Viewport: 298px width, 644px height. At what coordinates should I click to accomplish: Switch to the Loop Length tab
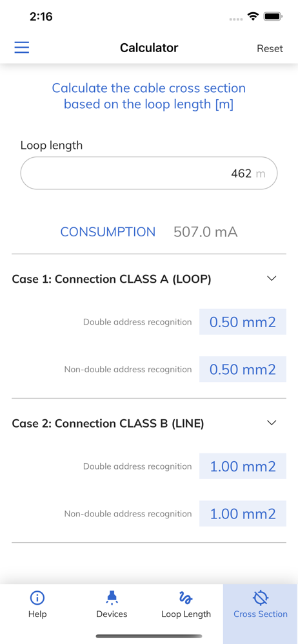186,605
